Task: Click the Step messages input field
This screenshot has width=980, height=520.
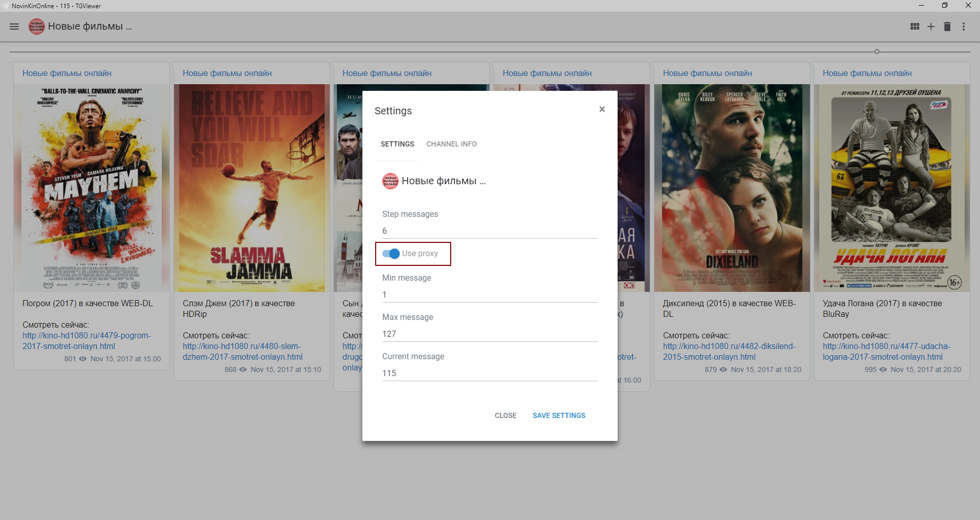Action: 490,231
